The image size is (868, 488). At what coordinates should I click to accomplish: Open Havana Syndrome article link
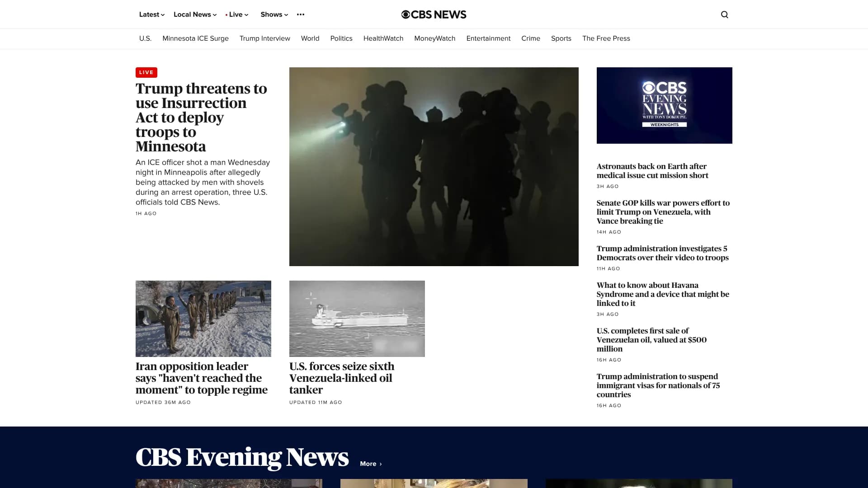pyautogui.click(x=662, y=294)
